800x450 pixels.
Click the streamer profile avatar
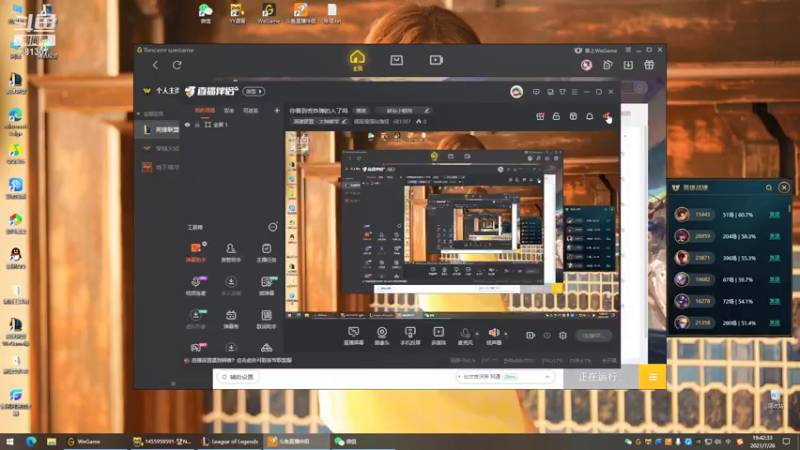(x=516, y=92)
